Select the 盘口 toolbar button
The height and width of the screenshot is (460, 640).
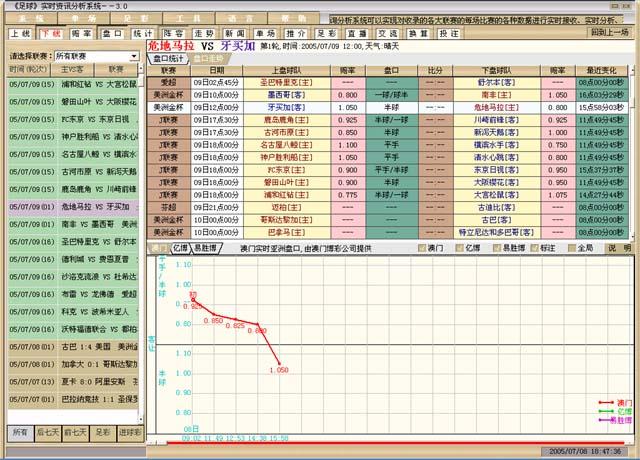pyautogui.click(x=112, y=33)
